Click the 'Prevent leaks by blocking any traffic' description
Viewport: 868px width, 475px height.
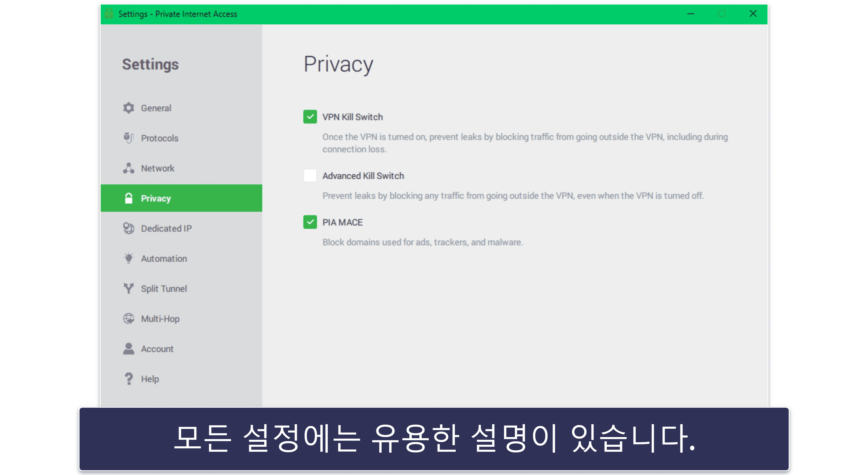[x=513, y=196]
